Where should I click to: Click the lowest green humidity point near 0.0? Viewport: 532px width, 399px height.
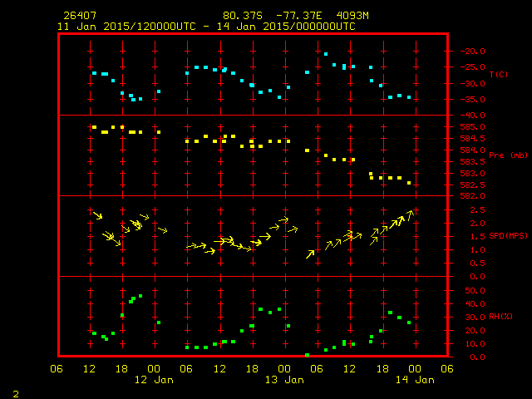[307, 355]
